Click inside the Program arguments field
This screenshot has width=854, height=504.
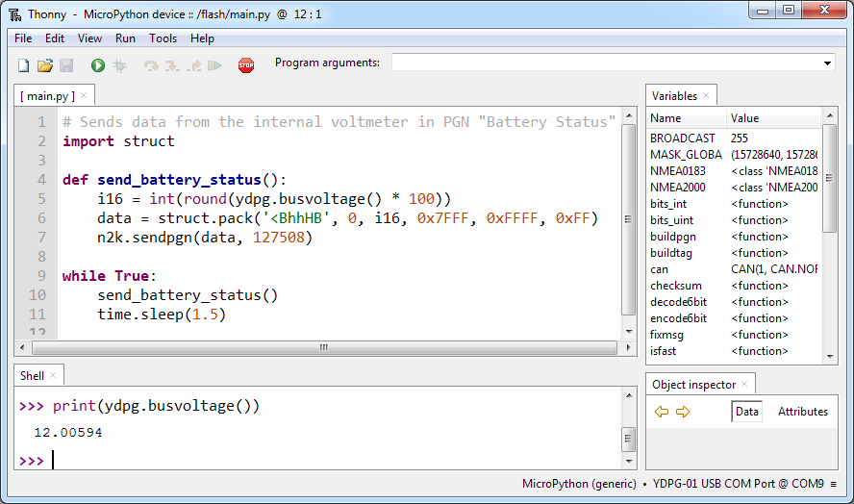click(x=606, y=63)
